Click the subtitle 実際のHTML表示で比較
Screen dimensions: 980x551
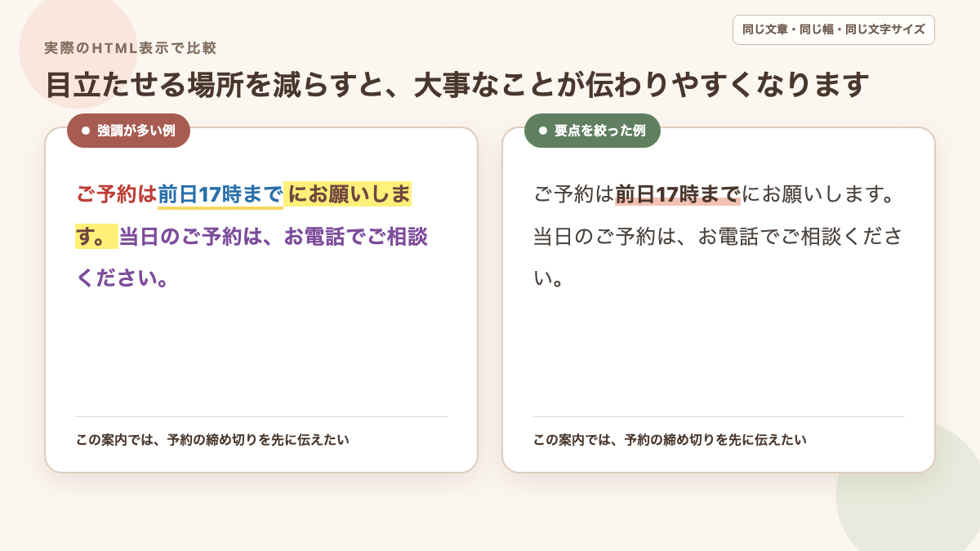[130, 48]
